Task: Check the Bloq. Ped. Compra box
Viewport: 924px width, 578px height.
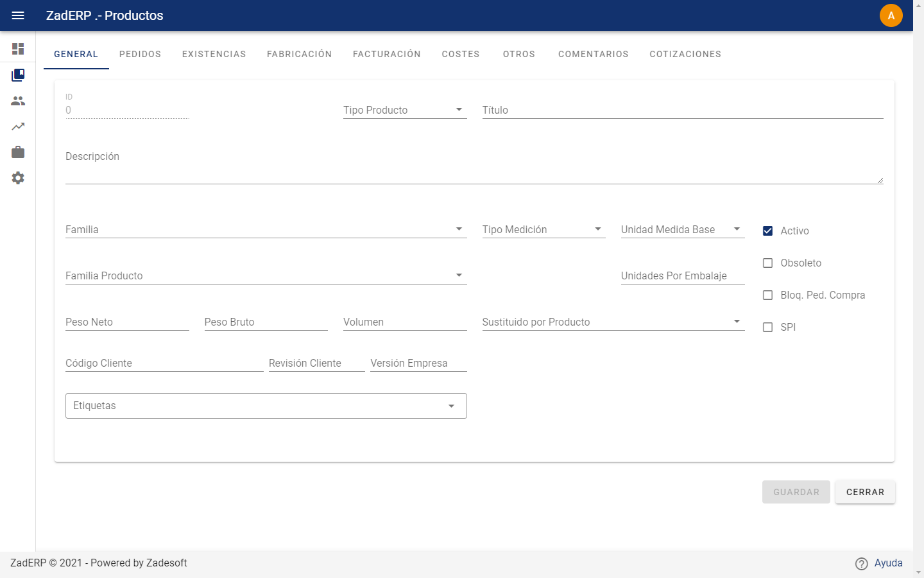Action: (x=767, y=295)
